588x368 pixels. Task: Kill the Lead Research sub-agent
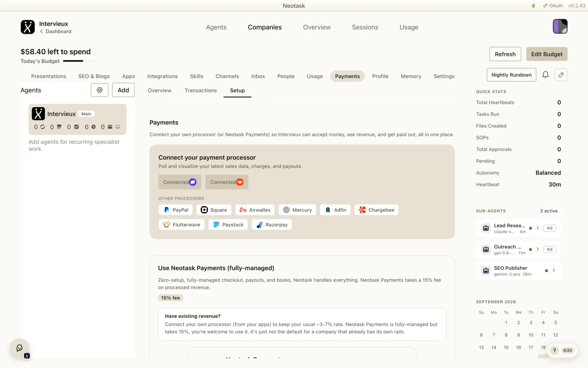point(549,228)
